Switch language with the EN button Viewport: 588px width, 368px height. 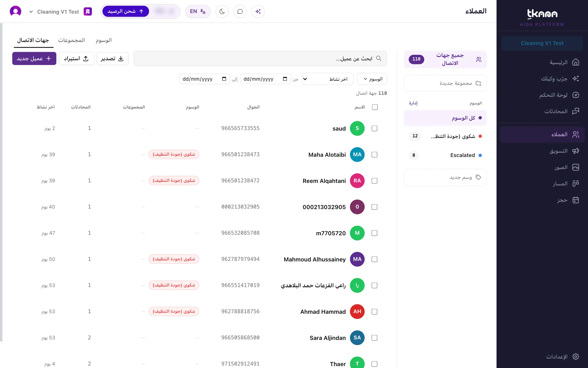click(198, 11)
